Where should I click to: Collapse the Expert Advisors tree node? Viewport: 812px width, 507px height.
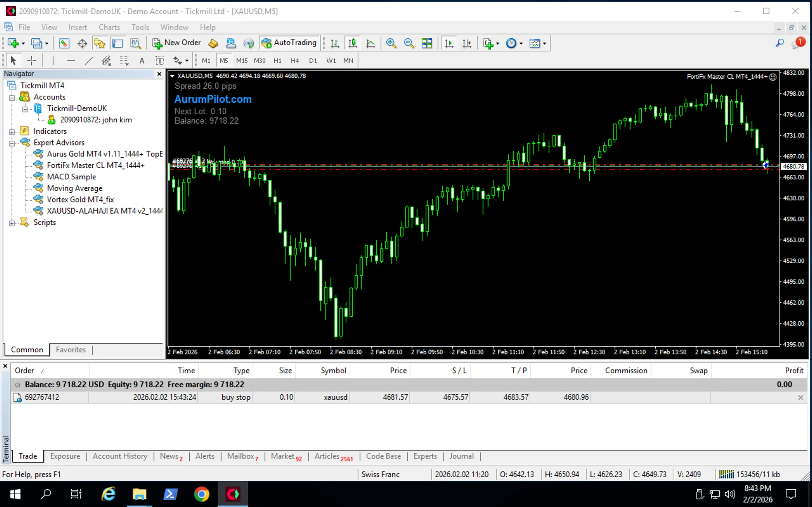point(12,143)
